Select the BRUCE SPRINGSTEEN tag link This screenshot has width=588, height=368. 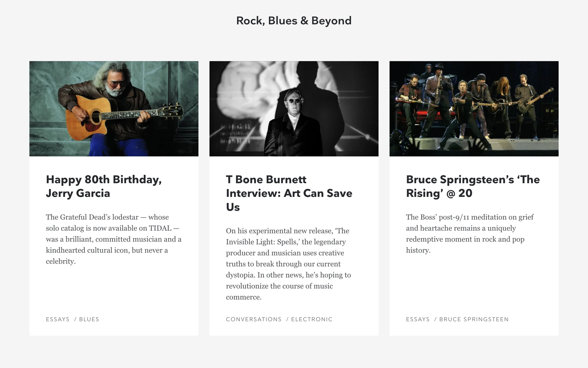point(474,319)
